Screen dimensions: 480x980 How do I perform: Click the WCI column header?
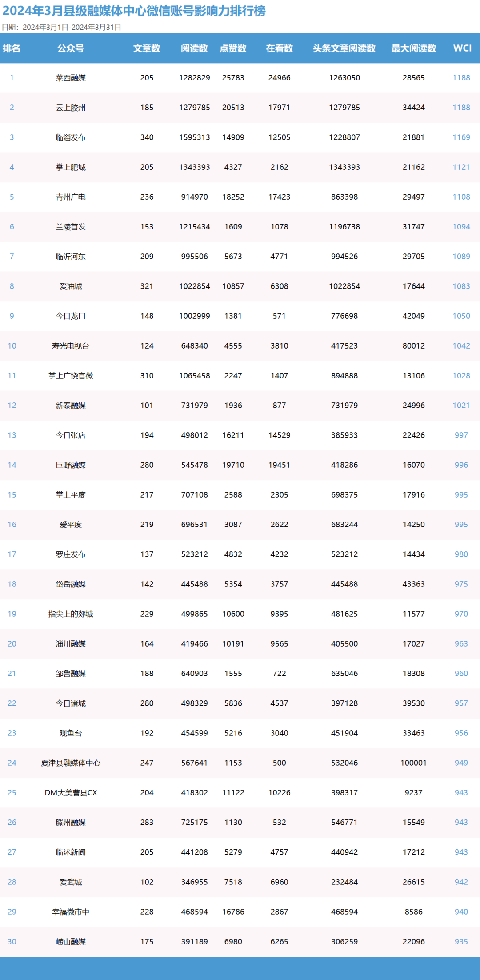click(x=462, y=48)
